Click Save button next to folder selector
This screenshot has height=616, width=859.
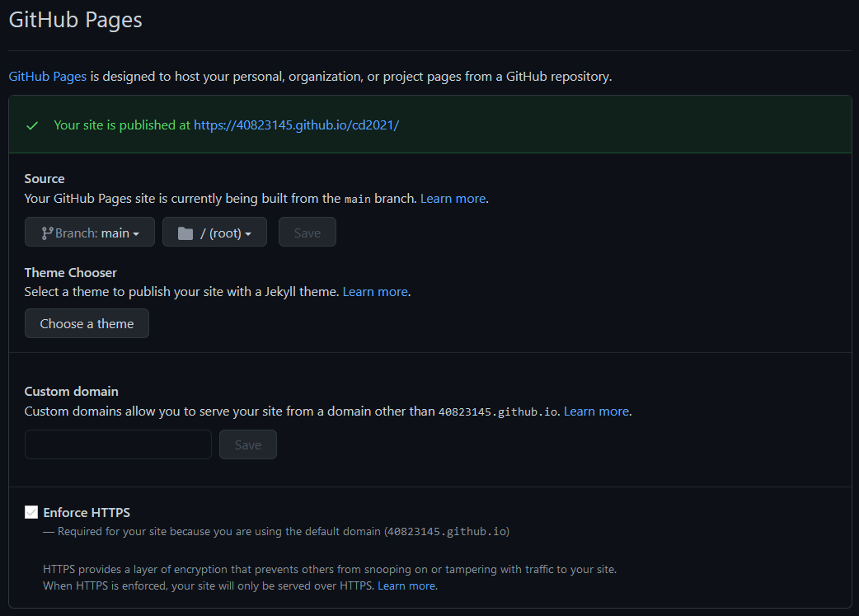pyautogui.click(x=307, y=232)
